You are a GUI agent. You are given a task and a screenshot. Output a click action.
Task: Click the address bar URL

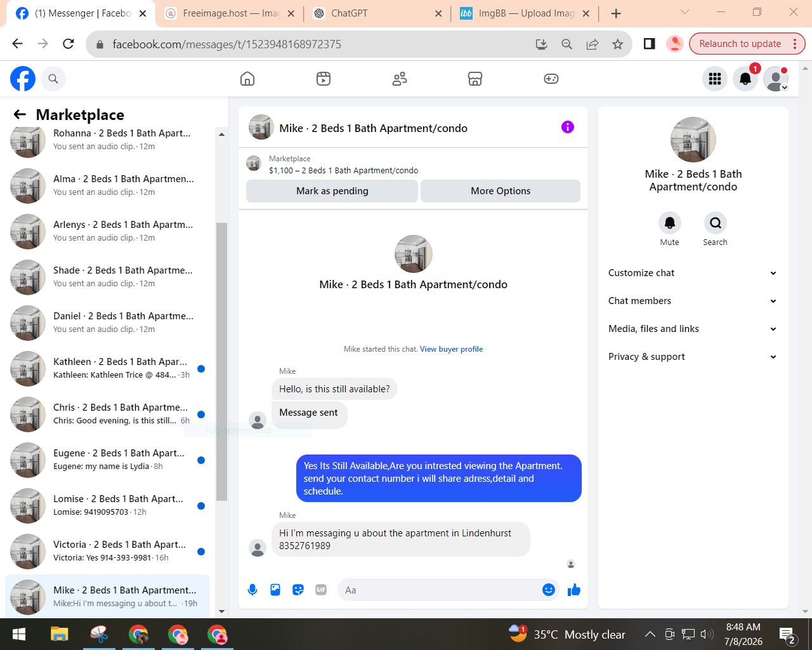point(227,44)
